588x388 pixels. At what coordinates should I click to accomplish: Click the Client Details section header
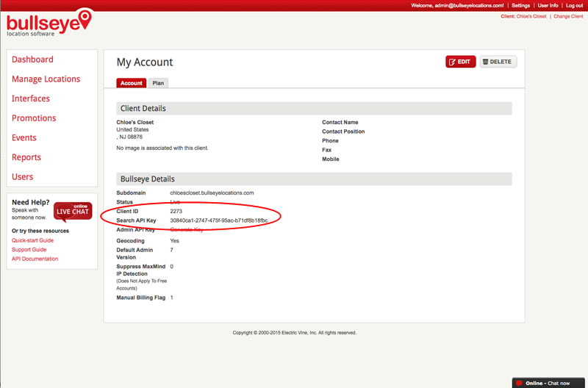[x=315, y=108]
